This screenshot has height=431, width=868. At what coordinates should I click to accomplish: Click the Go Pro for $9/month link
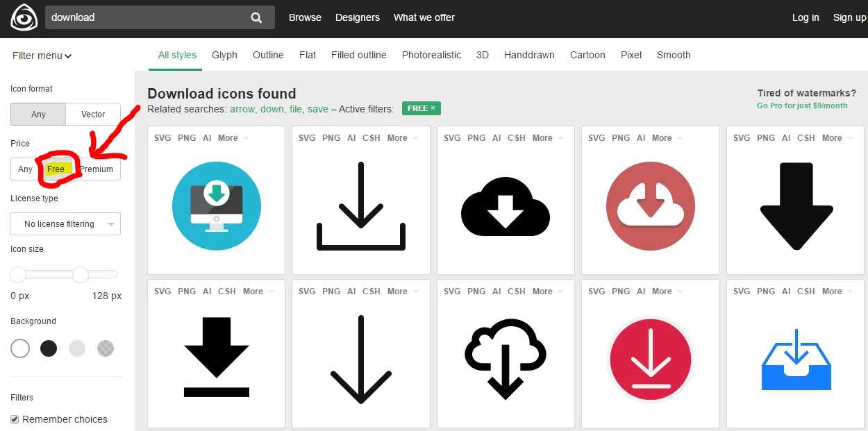pos(802,105)
